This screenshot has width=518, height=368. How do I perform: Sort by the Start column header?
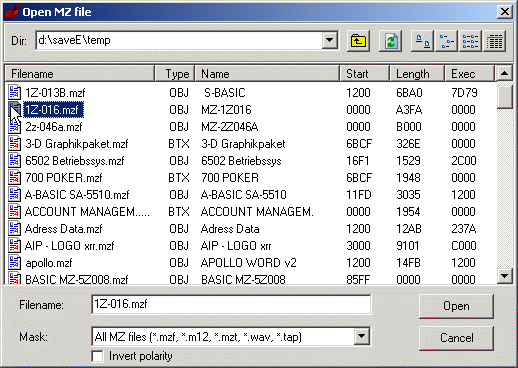365,74
